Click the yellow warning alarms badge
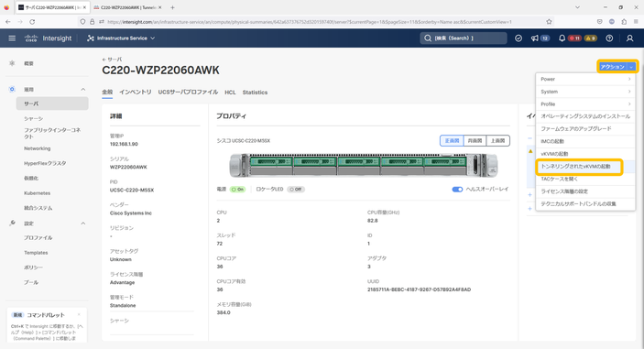Image resolution: width=644 pixels, height=349 pixels. [x=591, y=38]
